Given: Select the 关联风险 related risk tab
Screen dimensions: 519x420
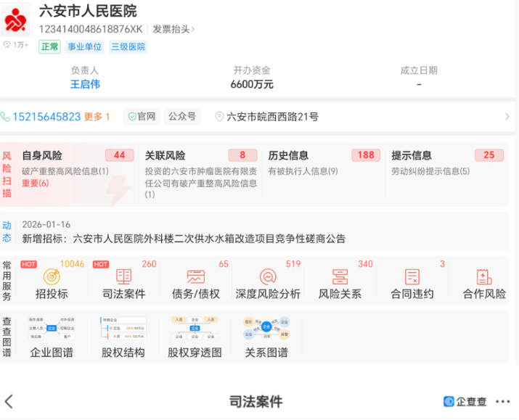Looking at the screenshot, I should tap(165, 155).
